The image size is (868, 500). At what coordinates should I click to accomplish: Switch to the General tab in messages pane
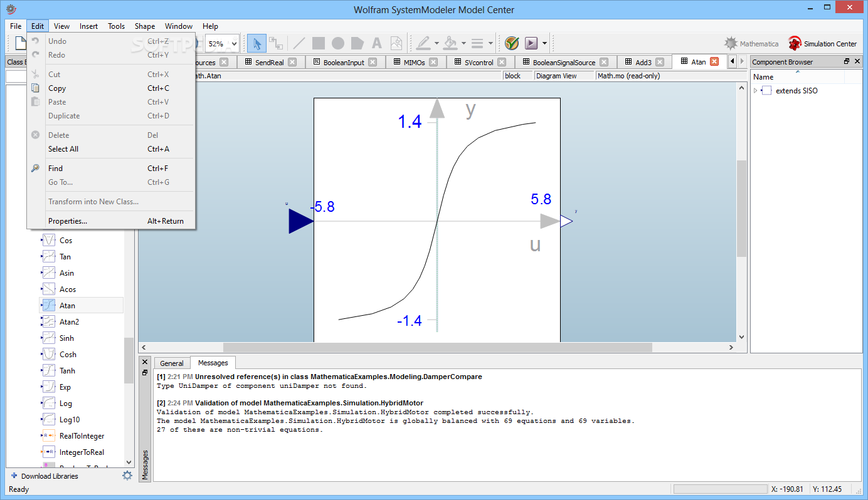point(172,363)
